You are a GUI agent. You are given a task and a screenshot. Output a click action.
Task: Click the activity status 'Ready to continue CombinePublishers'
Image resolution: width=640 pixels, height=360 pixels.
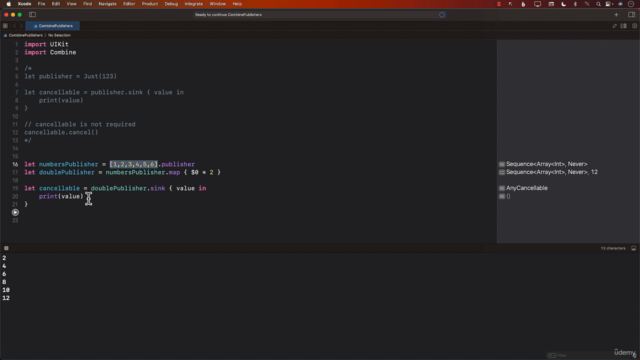click(229, 15)
